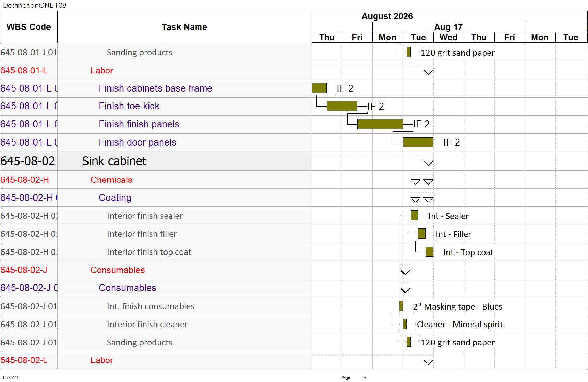Click the first Labor summary triangle marker

coord(428,72)
